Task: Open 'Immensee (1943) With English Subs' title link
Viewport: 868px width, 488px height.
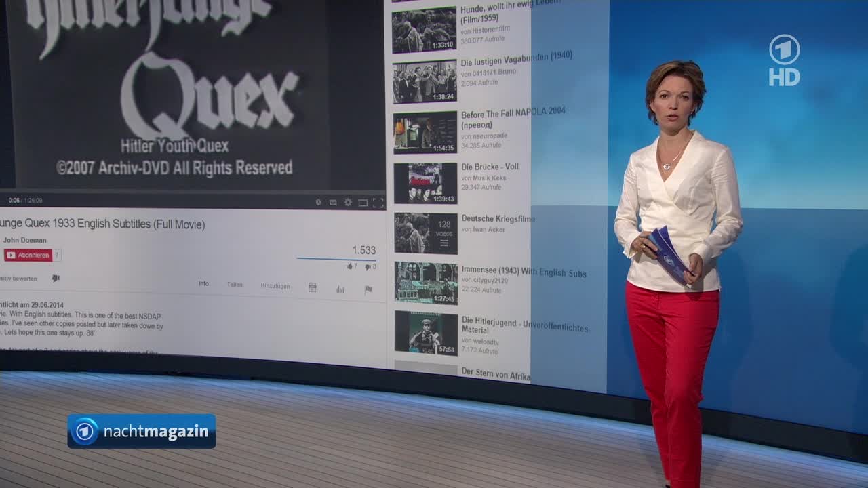Action: (524, 272)
